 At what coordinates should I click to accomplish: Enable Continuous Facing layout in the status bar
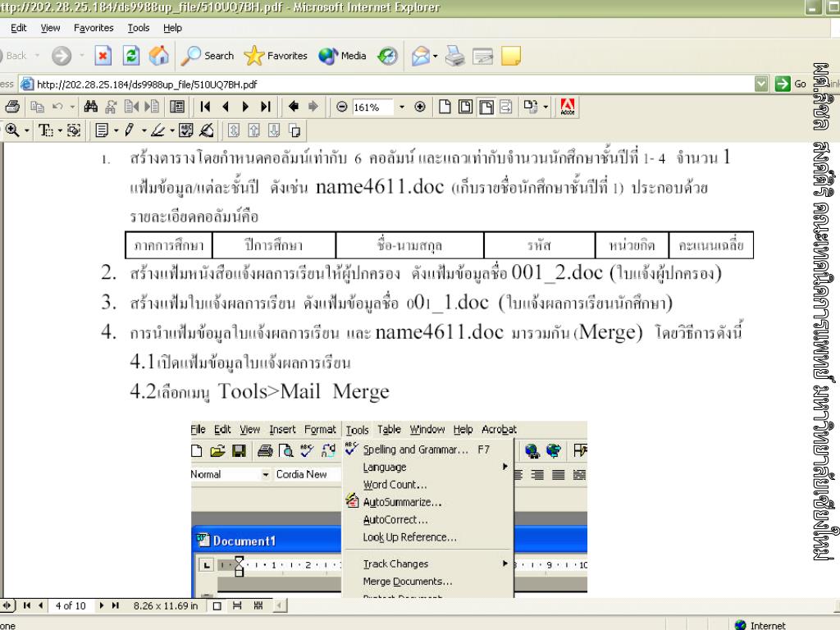click(x=258, y=606)
